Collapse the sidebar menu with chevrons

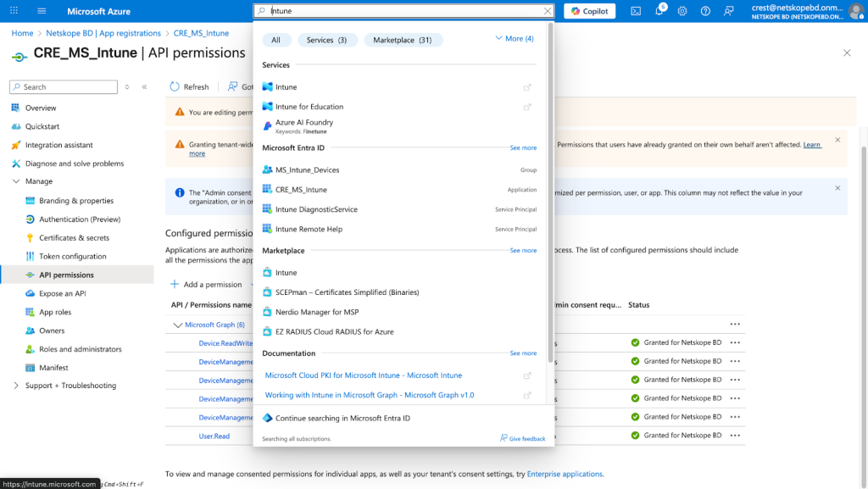pos(144,86)
